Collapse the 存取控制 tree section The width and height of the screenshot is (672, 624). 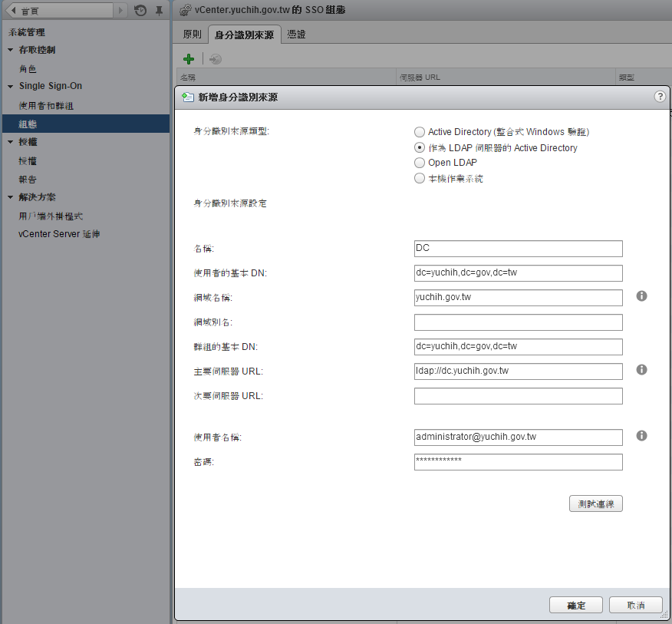11,50
